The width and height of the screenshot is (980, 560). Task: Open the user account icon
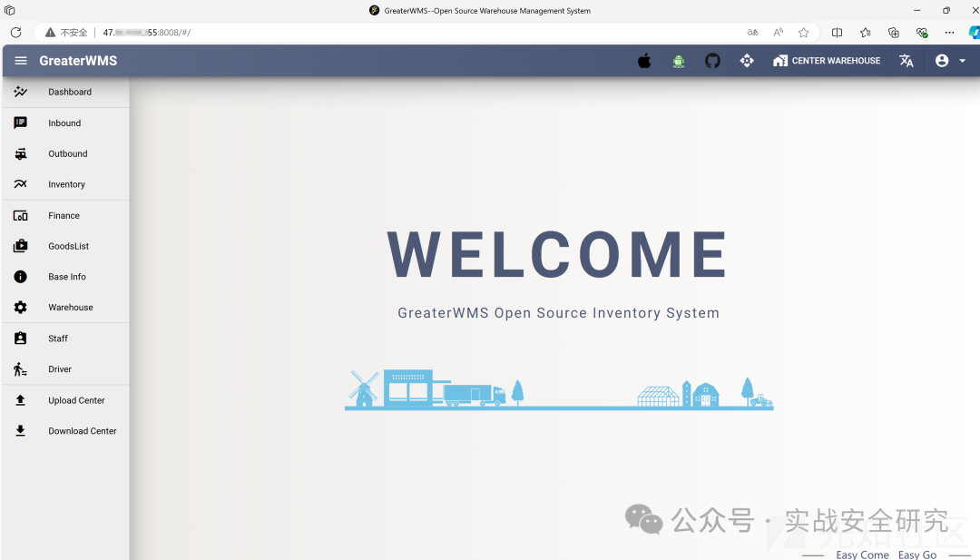pyautogui.click(x=942, y=61)
